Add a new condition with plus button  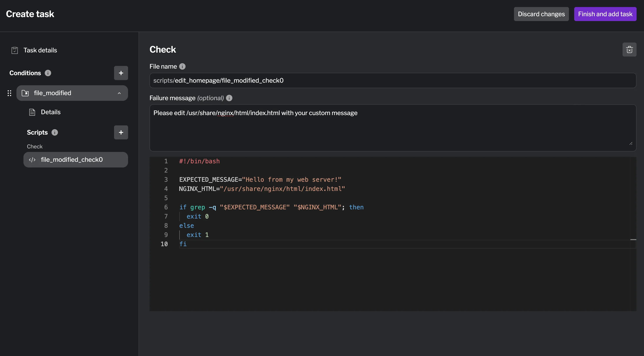121,73
